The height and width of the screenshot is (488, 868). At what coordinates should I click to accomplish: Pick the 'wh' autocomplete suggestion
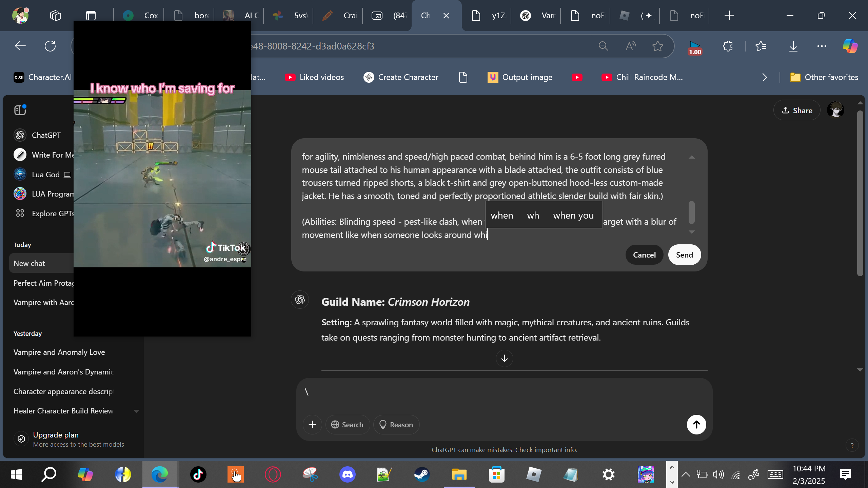(x=533, y=216)
